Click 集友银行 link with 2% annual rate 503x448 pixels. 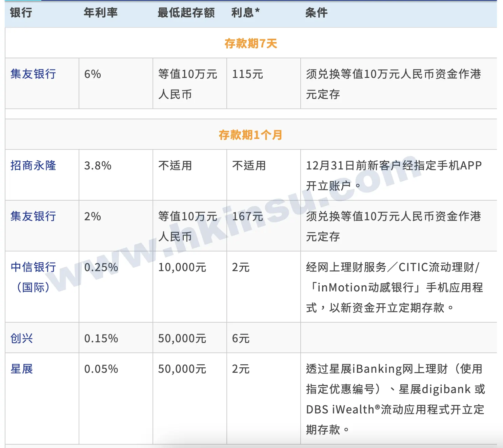pos(33,216)
